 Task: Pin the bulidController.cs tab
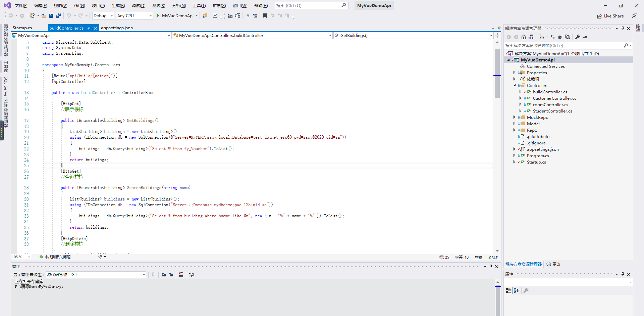pyautogui.click(x=89, y=28)
